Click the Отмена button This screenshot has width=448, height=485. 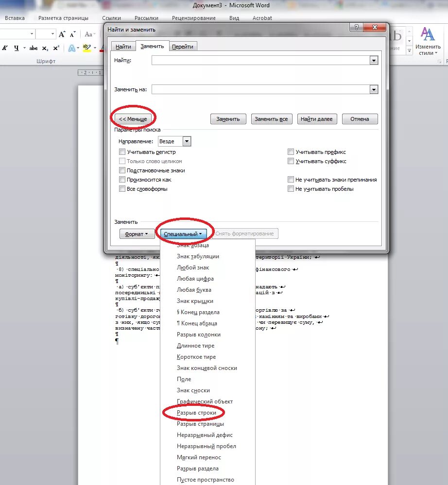(360, 119)
